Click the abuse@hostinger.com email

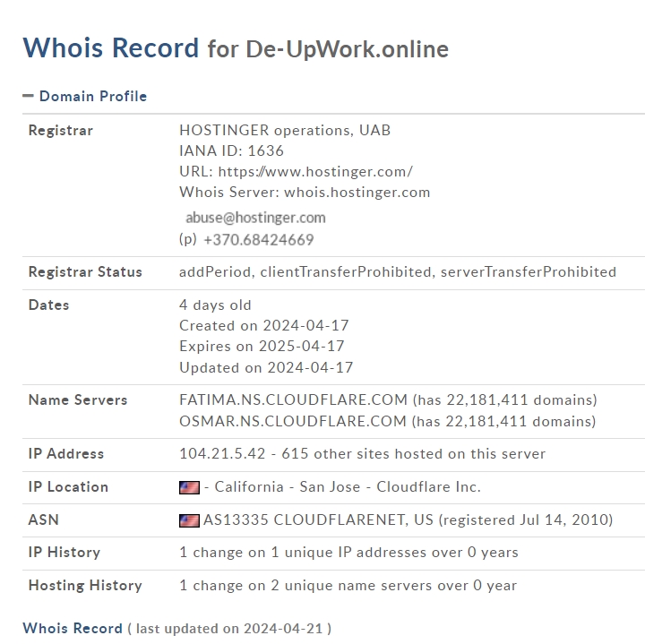coord(255,217)
